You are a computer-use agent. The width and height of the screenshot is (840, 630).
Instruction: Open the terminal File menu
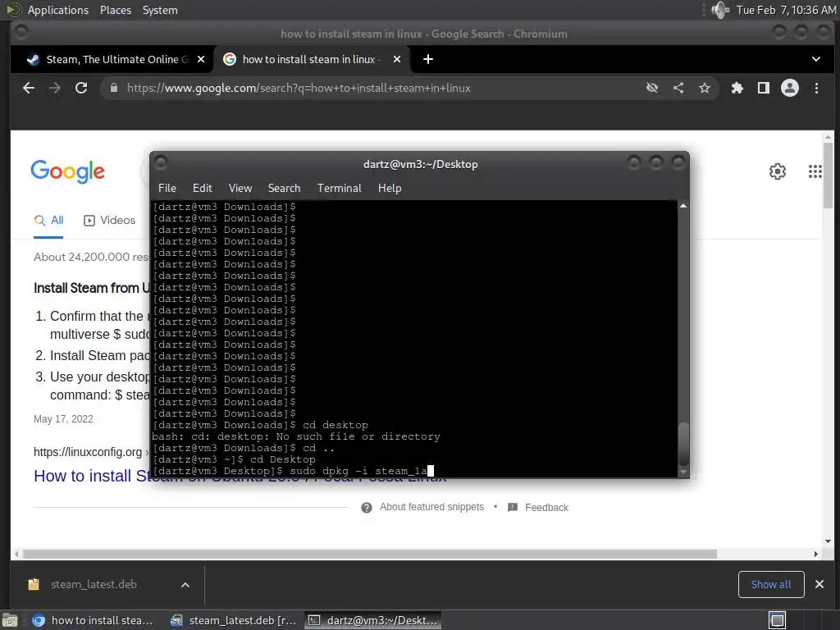click(x=167, y=188)
